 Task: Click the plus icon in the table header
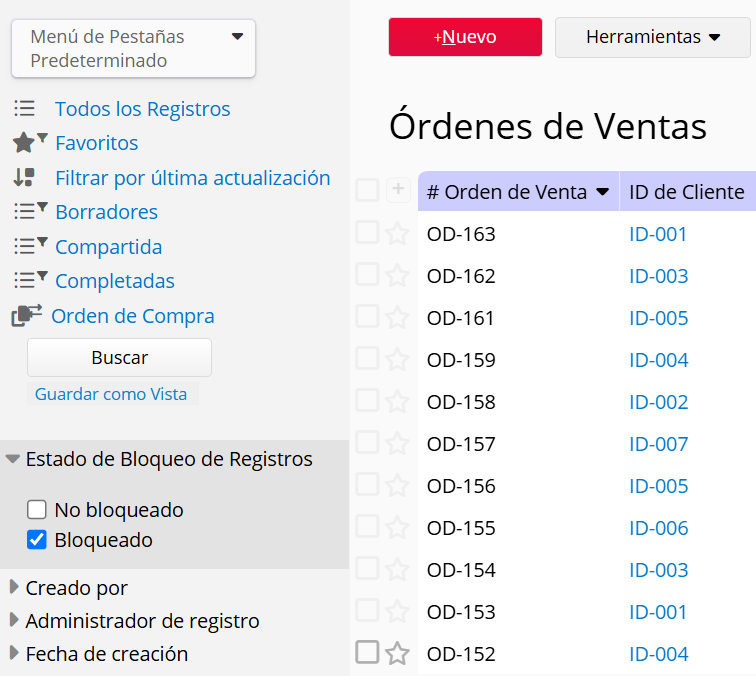point(398,189)
